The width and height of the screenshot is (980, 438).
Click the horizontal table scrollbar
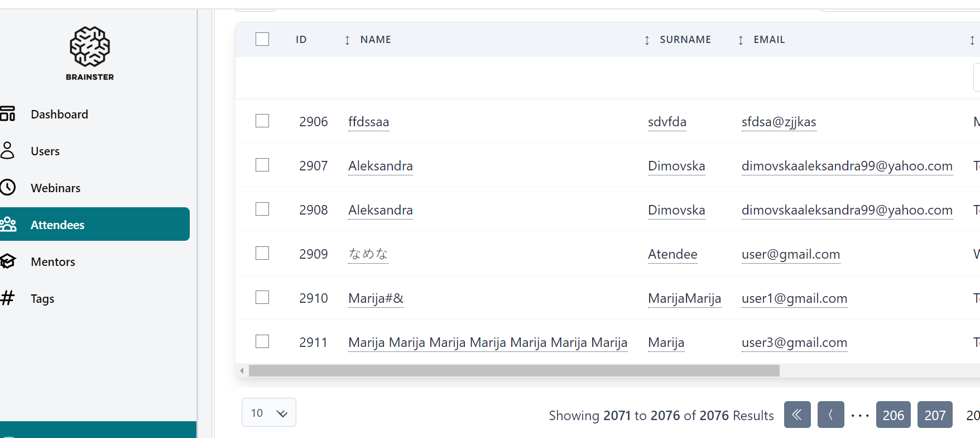513,371
